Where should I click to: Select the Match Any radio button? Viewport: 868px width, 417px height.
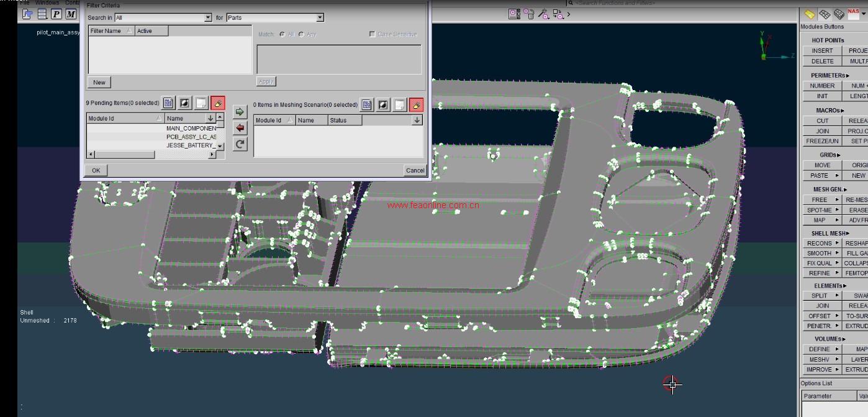301,34
